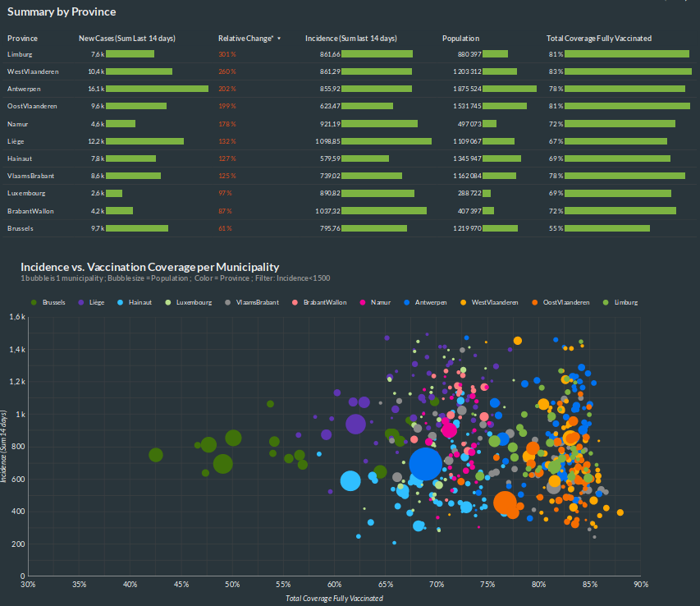The height and width of the screenshot is (606, 700).
Task: Click the large purple Liège bubble
Action: (355, 424)
